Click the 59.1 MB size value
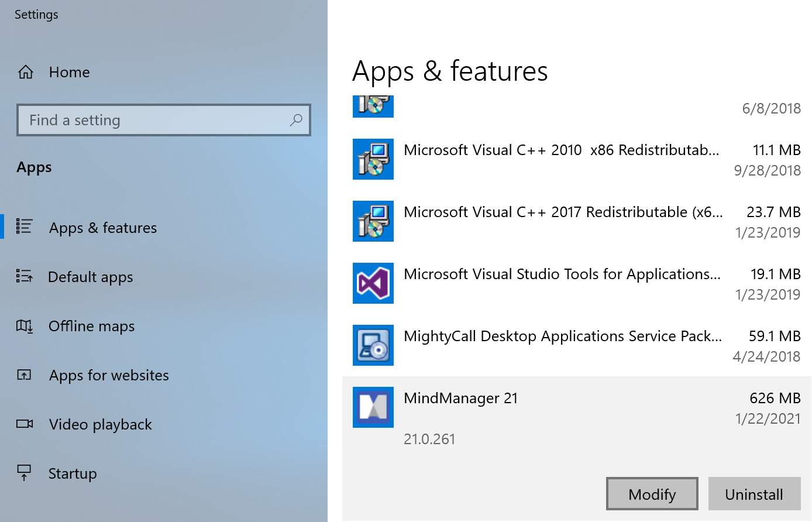812x522 pixels. point(775,336)
